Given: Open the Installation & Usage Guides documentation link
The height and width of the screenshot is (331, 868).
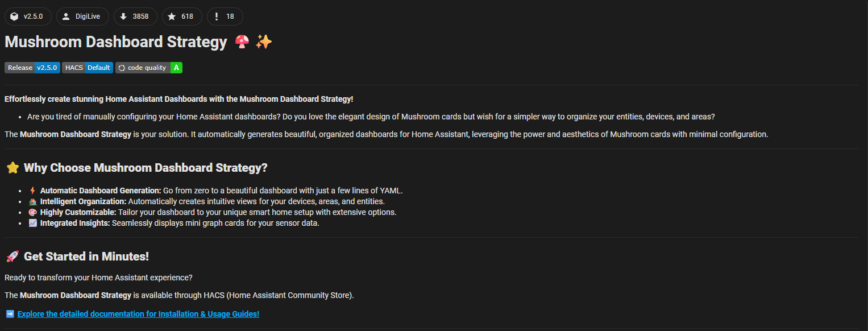Looking at the screenshot, I should point(138,314).
